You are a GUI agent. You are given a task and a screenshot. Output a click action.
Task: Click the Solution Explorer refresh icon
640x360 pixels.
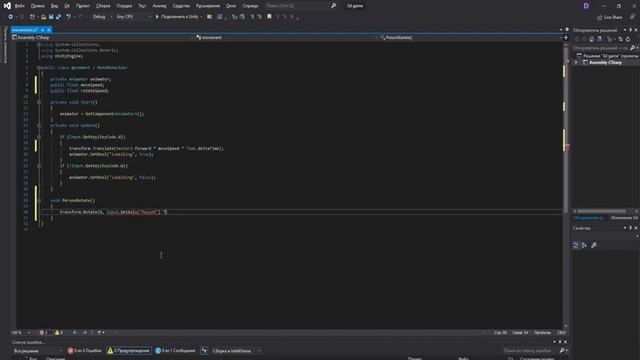(x=628, y=39)
